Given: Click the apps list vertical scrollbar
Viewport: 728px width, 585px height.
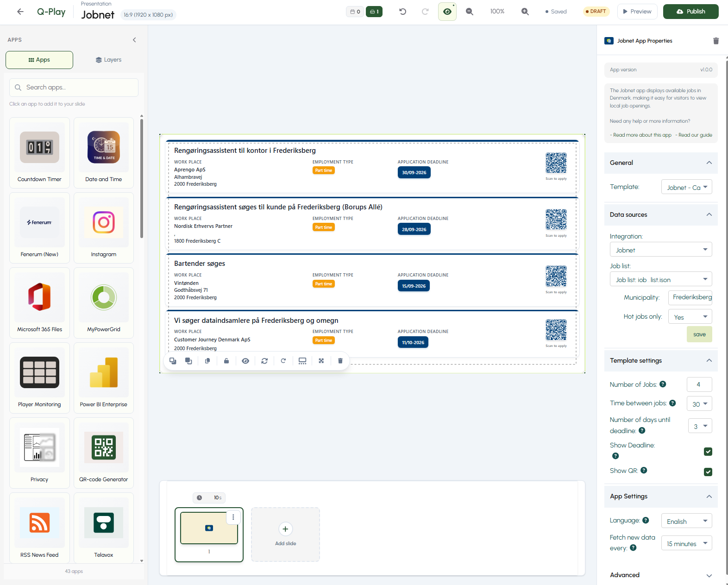Looking at the screenshot, I should (142, 178).
